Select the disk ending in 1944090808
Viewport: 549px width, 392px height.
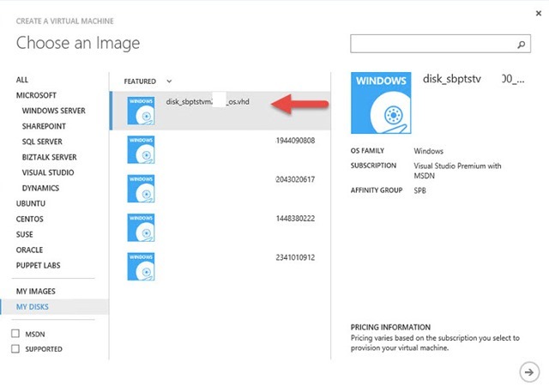[x=295, y=141]
